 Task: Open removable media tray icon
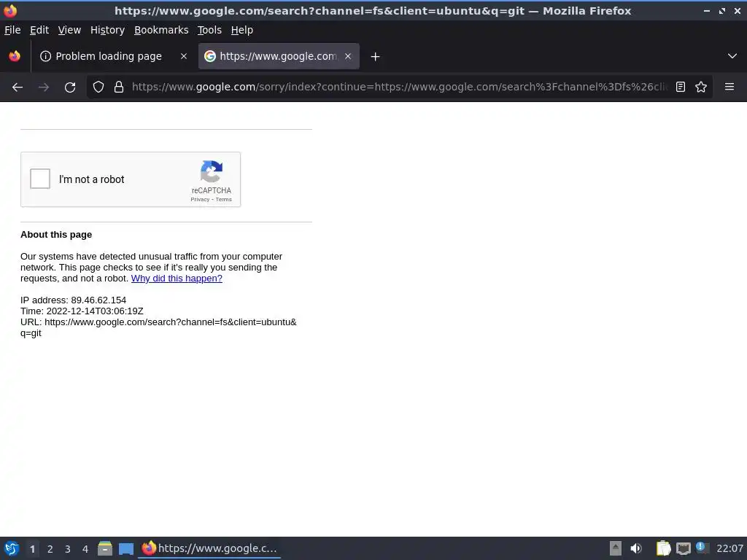616,548
